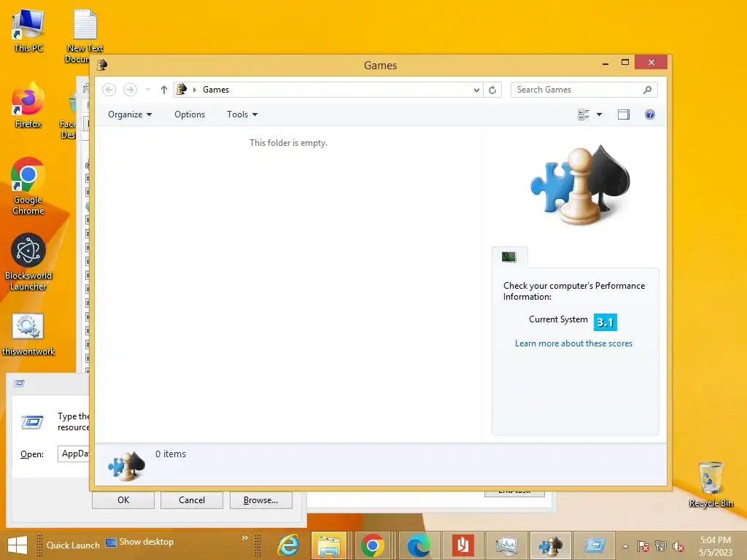
Task: Click the 3.1 system score badge
Action: 605,322
